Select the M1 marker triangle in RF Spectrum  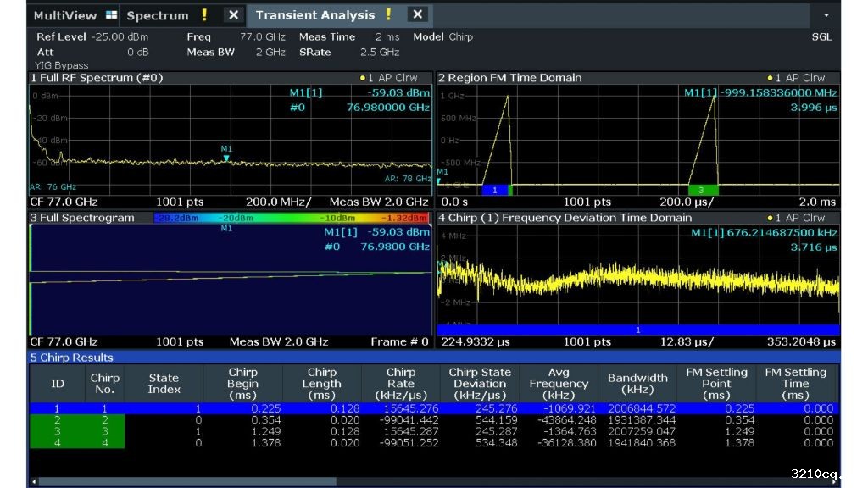(x=226, y=158)
